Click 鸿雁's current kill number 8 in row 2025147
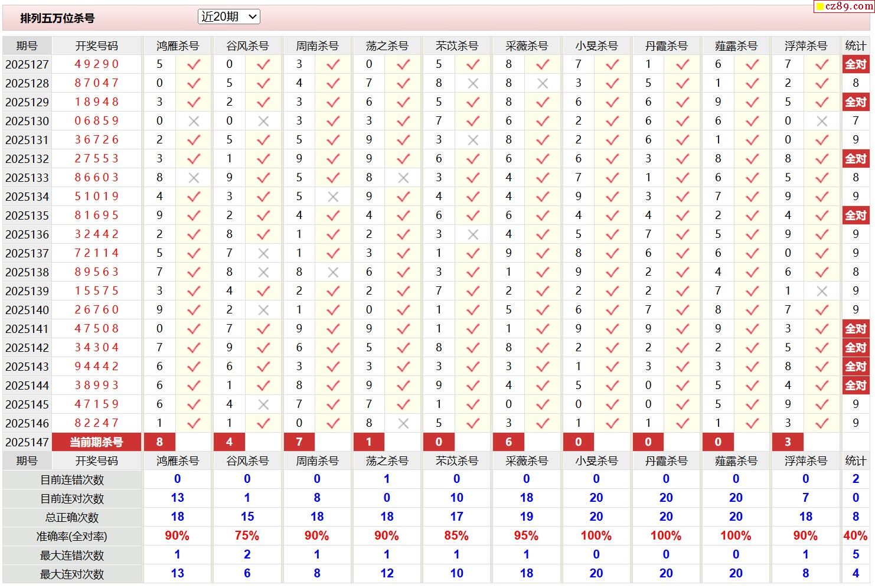This screenshot has width=875, height=588. click(159, 442)
